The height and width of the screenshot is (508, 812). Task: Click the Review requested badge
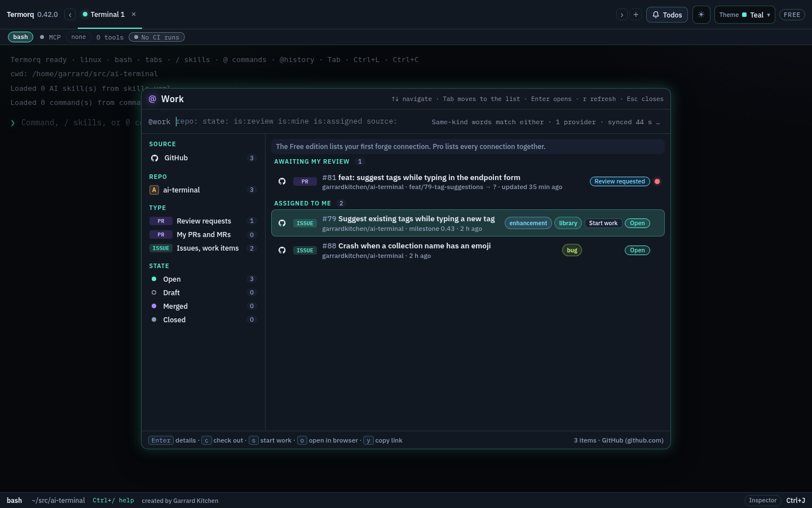click(620, 181)
